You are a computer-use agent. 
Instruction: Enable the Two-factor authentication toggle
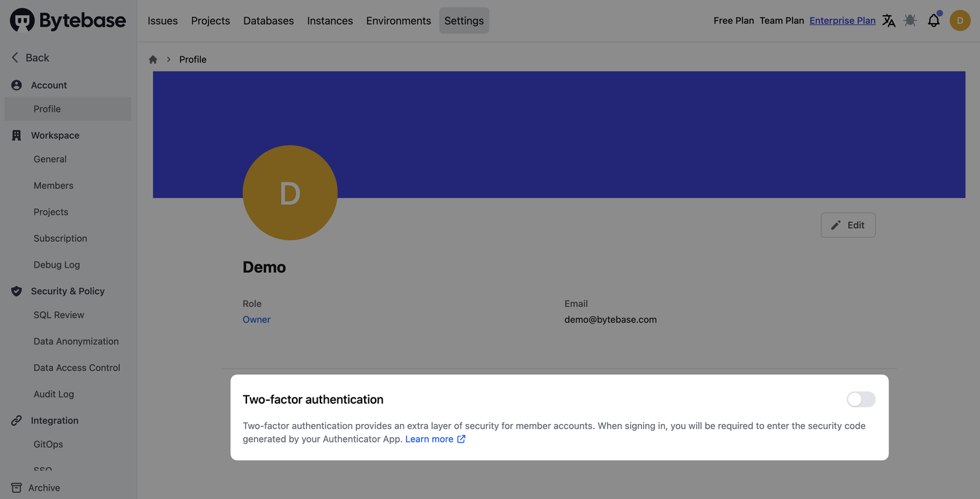(x=860, y=399)
